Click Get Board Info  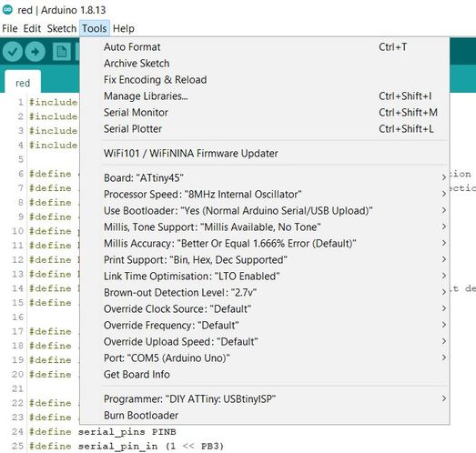coord(265,375)
